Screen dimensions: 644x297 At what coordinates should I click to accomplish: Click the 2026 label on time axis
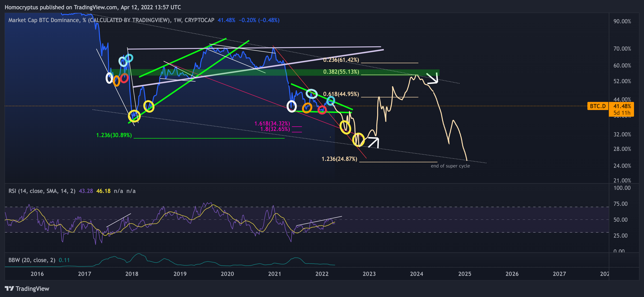512,274
